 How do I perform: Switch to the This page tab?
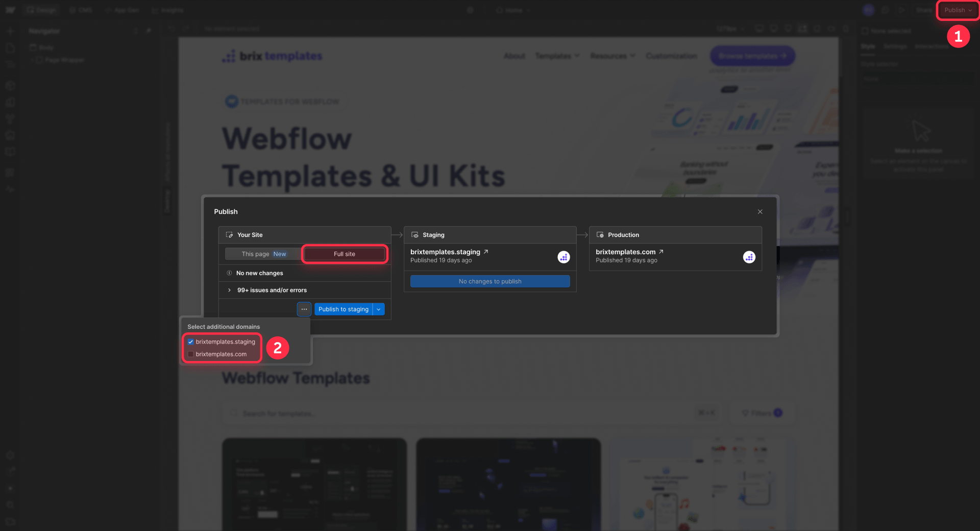263,254
